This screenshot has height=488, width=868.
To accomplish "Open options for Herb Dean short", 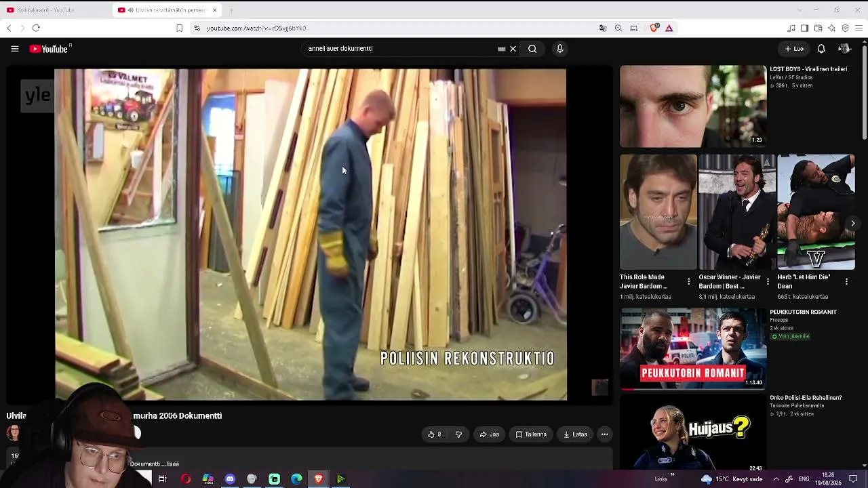I will (846, 281).
